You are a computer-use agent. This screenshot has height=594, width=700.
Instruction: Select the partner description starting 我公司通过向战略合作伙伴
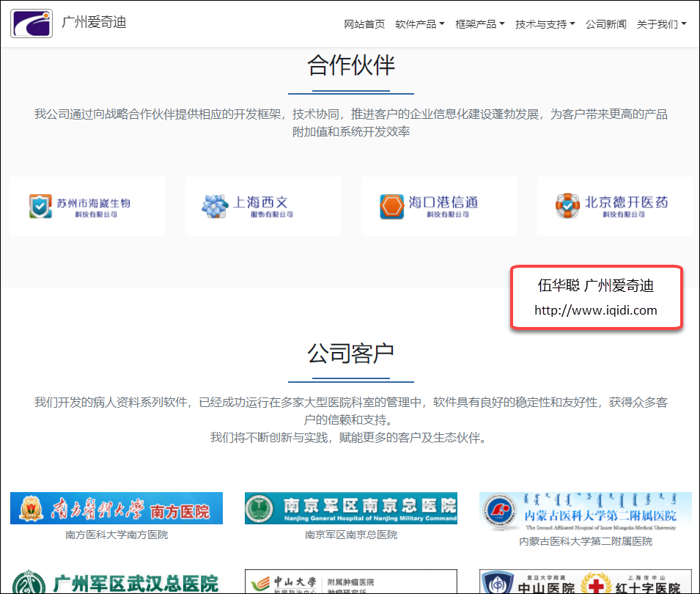pyautogui.click(x=351, y=122)
